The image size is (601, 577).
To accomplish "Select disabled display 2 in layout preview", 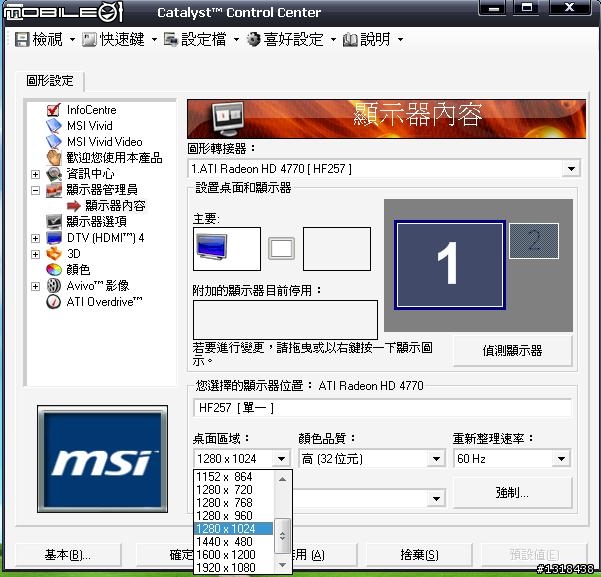I will click(x=534, y=241).
